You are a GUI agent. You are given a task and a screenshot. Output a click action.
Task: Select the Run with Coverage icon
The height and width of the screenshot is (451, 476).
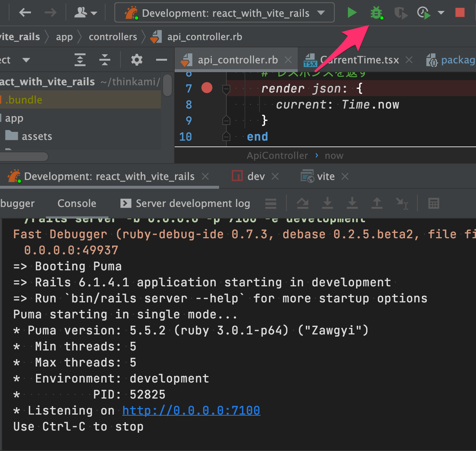401,13
